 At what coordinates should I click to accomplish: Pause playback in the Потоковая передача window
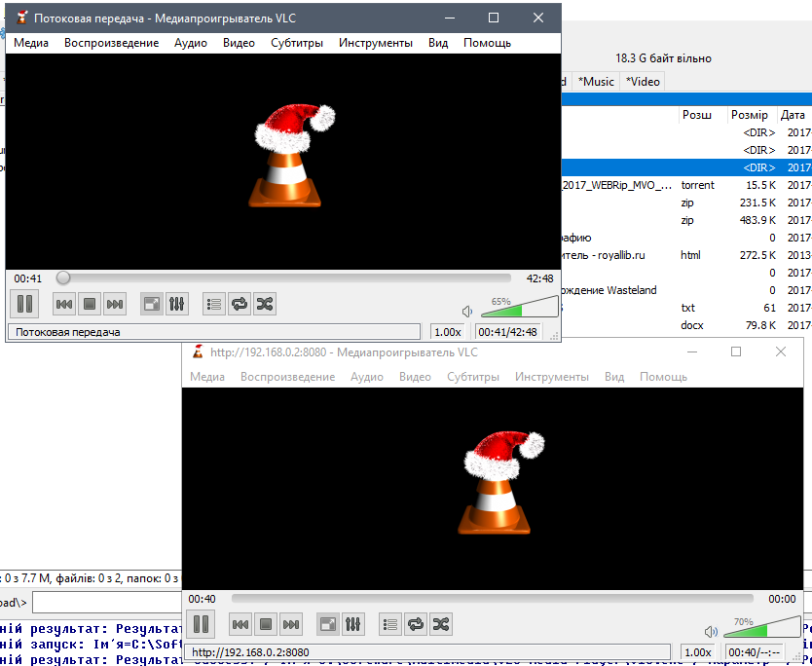click(25, 304)
